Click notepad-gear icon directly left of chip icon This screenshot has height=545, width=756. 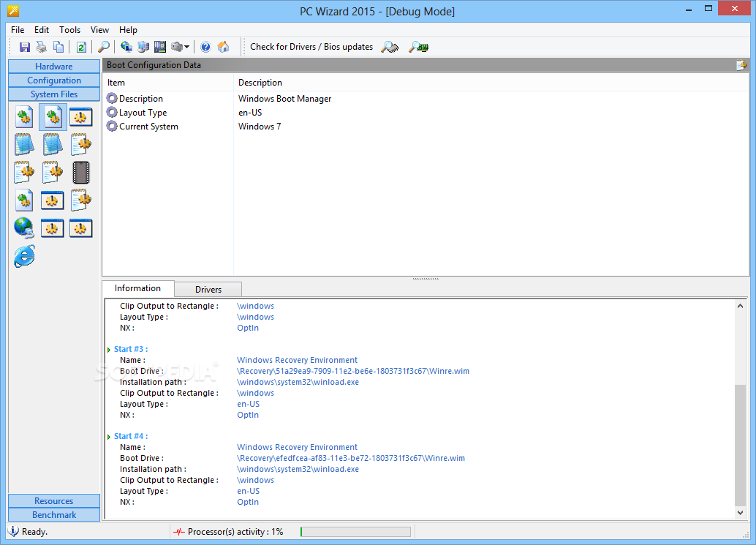coord(53,173)
